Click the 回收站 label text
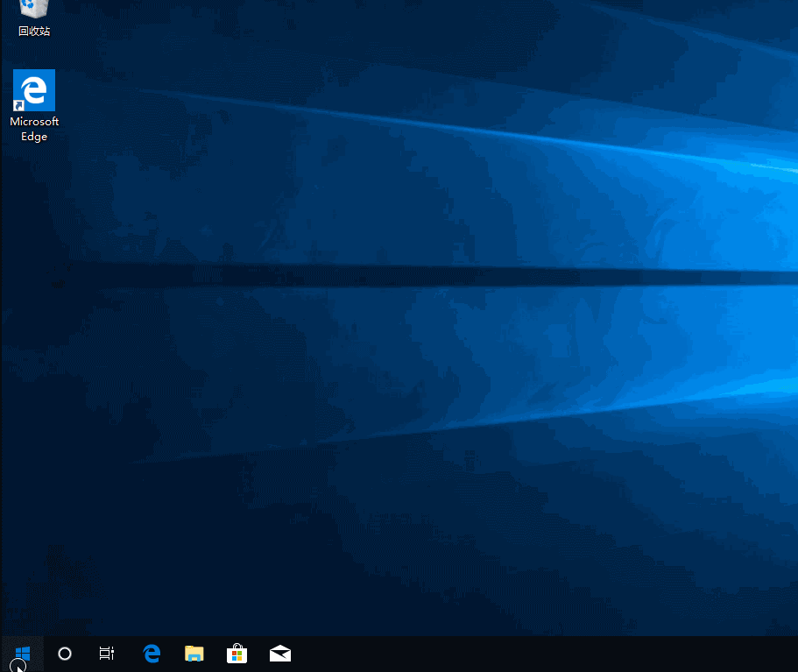The height and width of the screenshot is (672, 798). [x=33, y=32]
